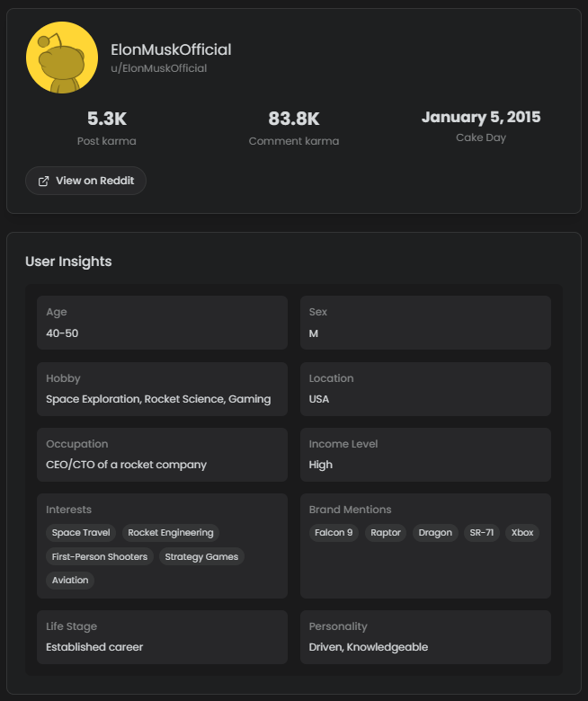Screen dimensions: 588x701
Task: Click the Comment karma label
Action: click(294, 141)
